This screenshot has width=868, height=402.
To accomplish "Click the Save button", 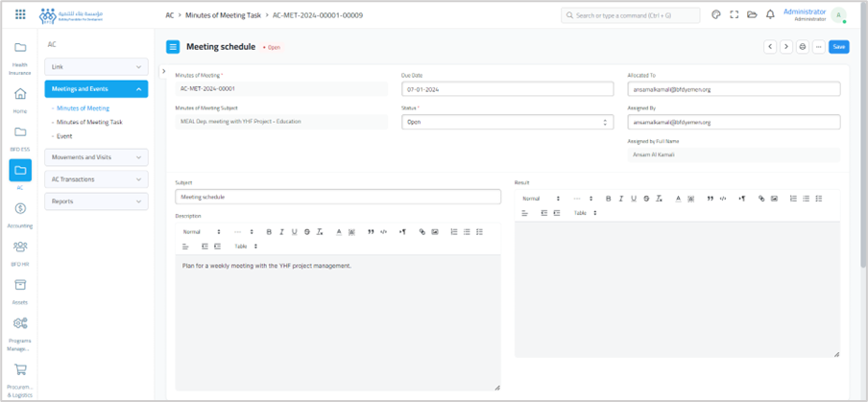I will (838, 47).
